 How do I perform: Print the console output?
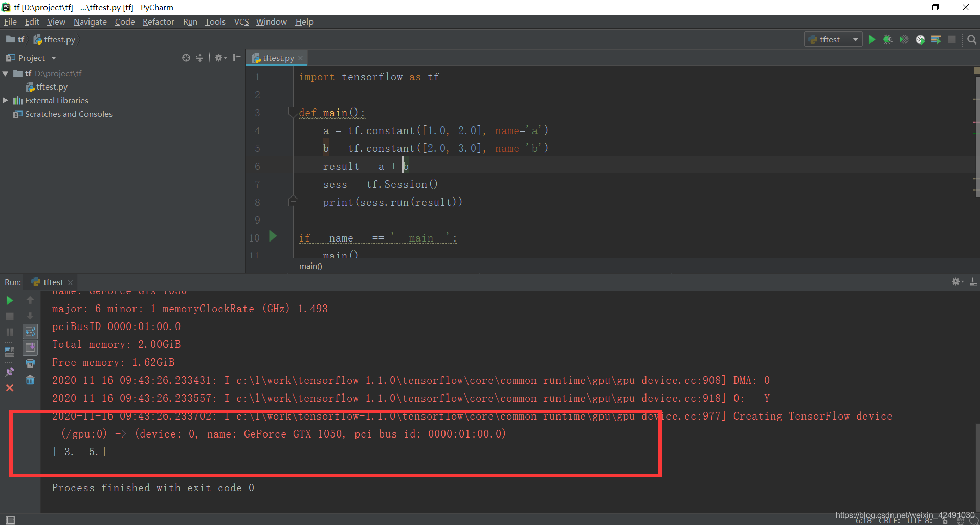(x=30, y=363)
